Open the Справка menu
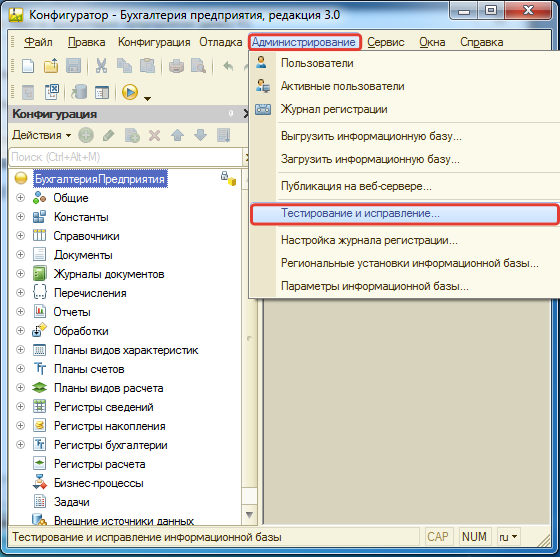560x557 pixels. coord(481,42)
